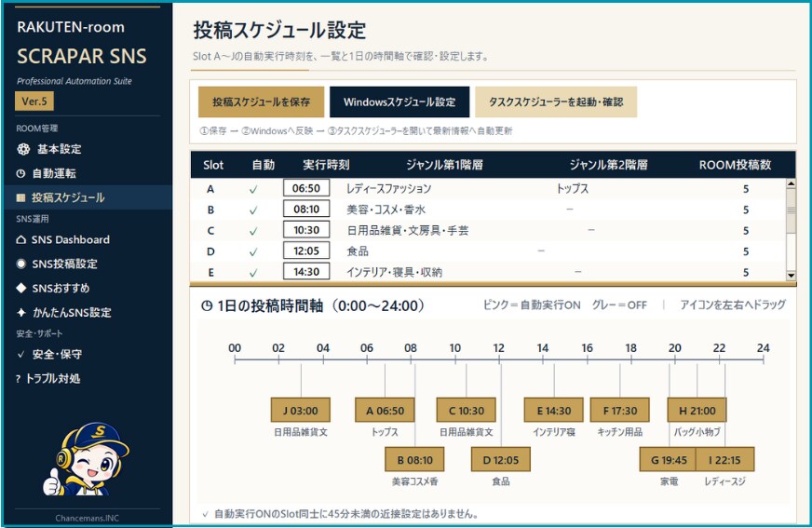This screenshot has width=812, height=528.
Task: Click Chancemans.INC footer text
Action: point(87,518)
